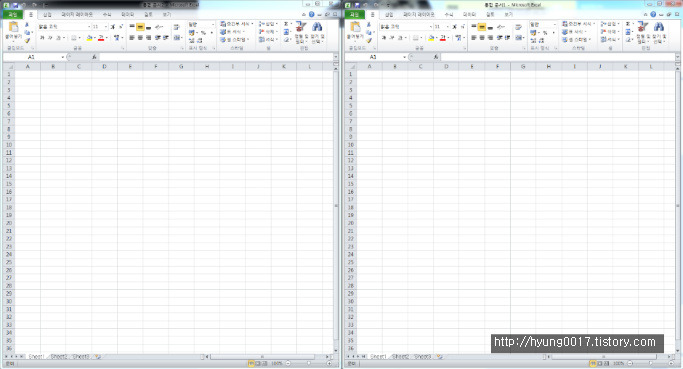Click the Insert Function fx icon in the right window
This screenshot has height=369, width=683.
click(436, 57)
